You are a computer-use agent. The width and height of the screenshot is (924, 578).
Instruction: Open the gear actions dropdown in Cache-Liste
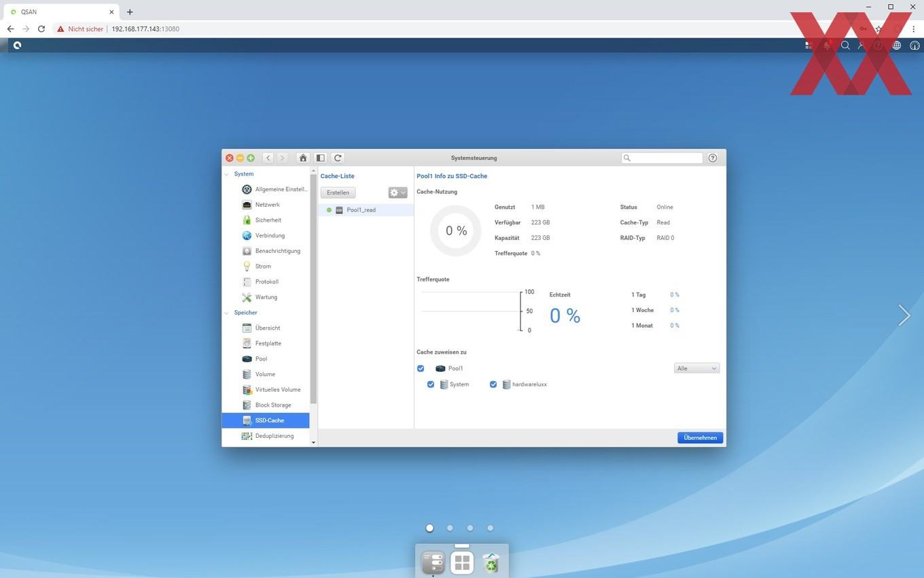coord(397,192)
